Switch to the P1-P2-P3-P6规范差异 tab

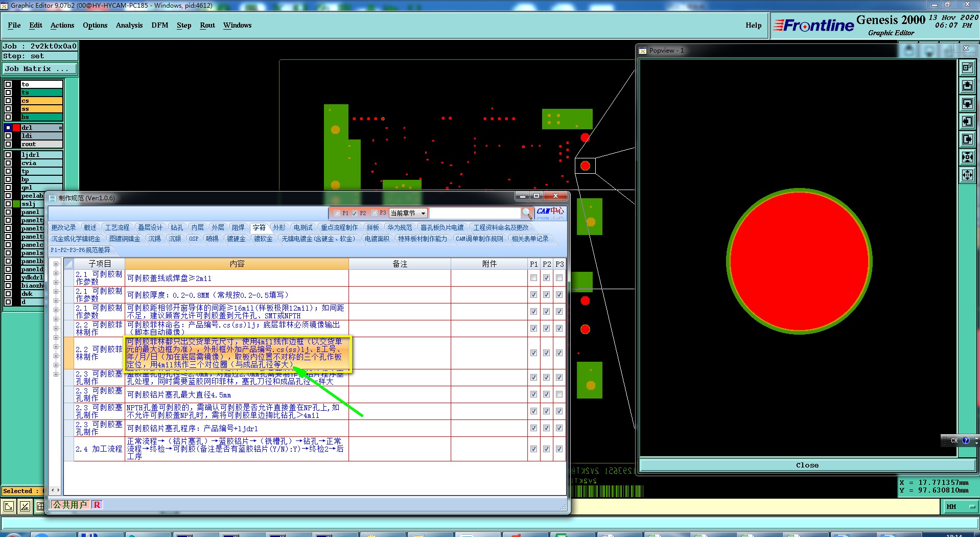(x=80, y=250)
